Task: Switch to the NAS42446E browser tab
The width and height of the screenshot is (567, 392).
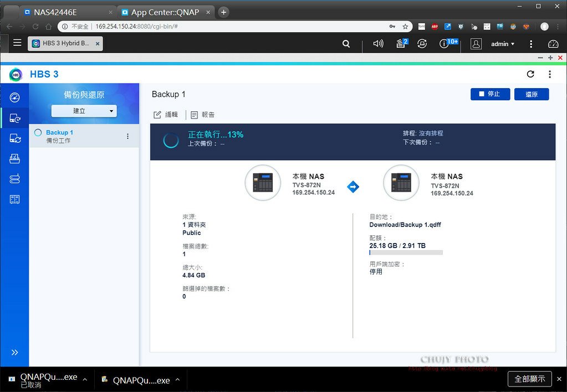Action: [68, 12]
